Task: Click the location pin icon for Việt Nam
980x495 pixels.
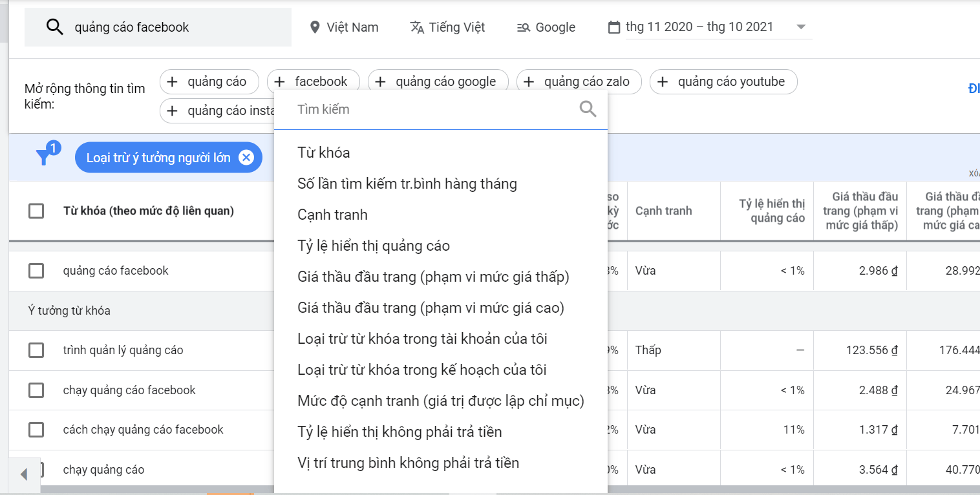Action: 315,27
